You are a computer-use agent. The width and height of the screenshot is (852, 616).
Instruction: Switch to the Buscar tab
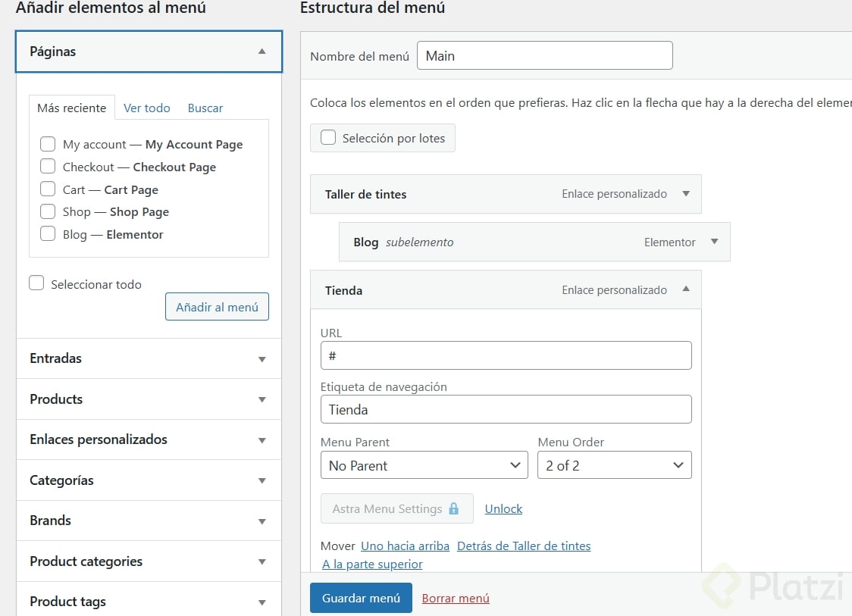click(x=205, y=108)
